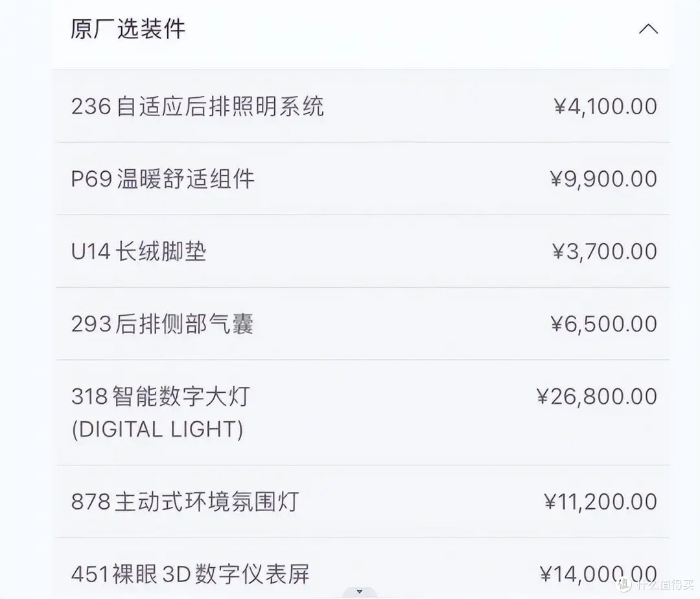Viewport: 700px width, 599px height.
Task: Select 878 主动式环境氛围灯 row
Action: (x=184, y=501)
